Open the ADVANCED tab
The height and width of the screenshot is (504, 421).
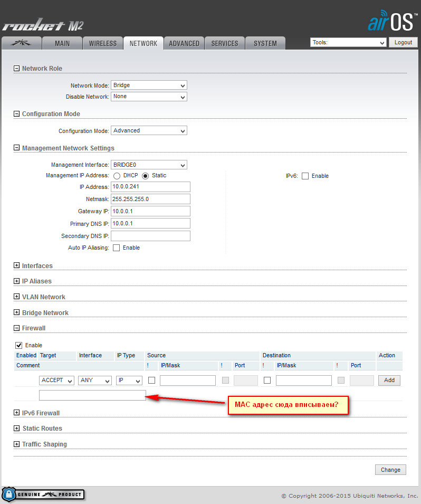click(184, 43)
